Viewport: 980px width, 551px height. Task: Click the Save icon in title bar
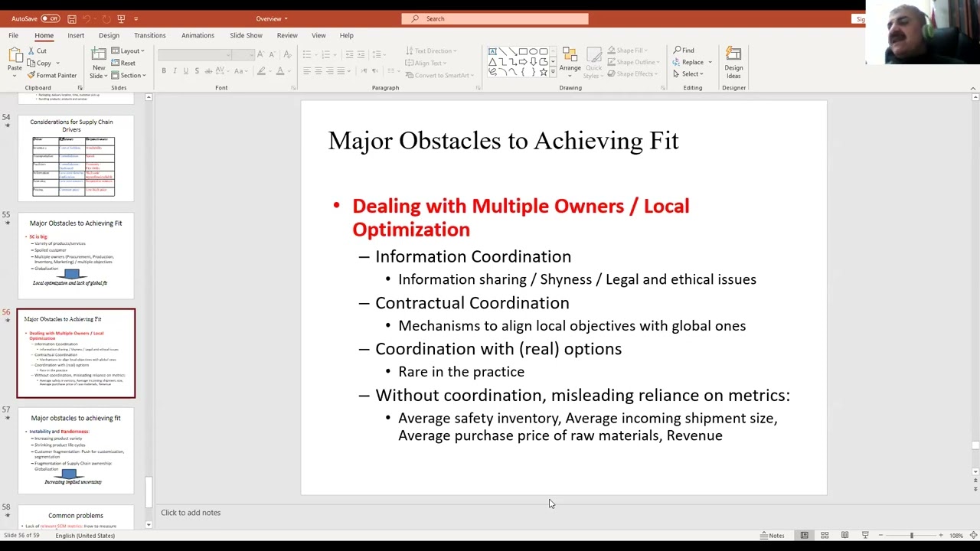(71, 18)
